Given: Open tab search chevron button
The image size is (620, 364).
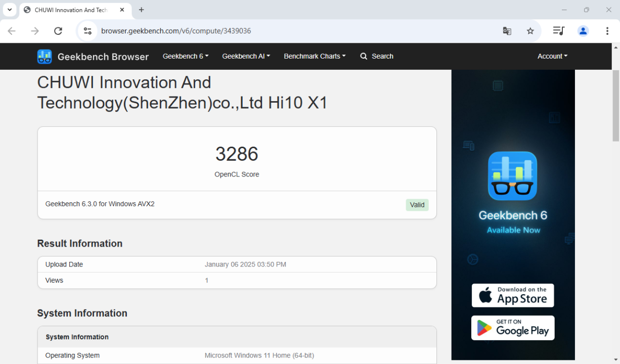Looking at the screenshot, I should [x=9, y=10].
